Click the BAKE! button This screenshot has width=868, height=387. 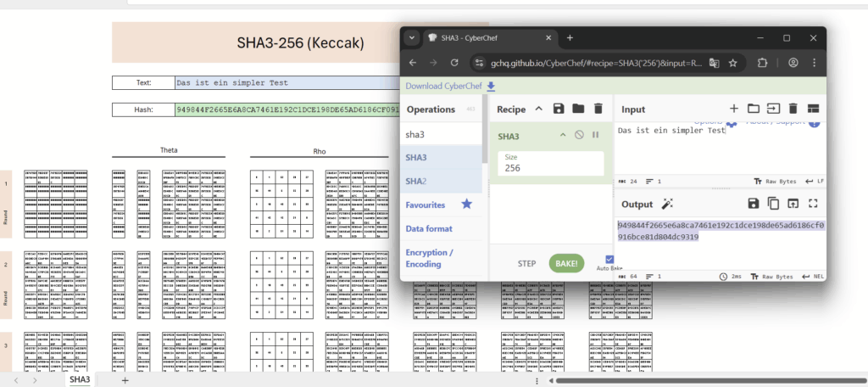pos(566,263)
